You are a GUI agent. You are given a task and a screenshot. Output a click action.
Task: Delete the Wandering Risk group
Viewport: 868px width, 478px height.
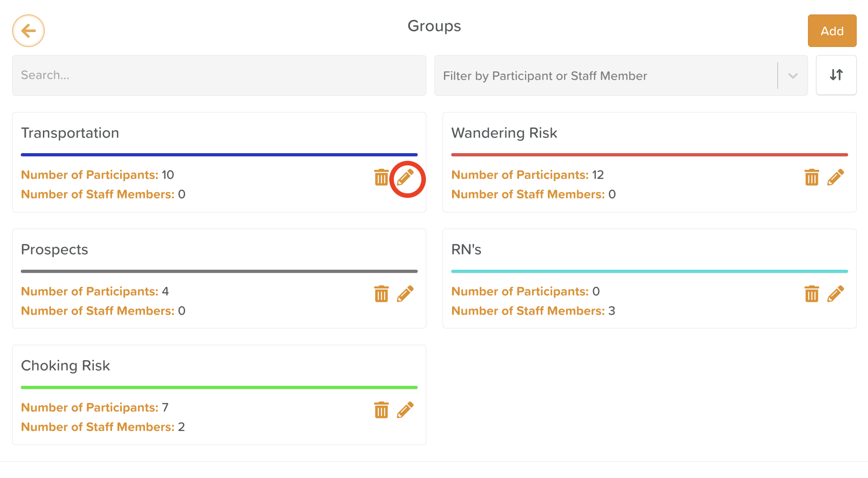(x=812, y=177)
